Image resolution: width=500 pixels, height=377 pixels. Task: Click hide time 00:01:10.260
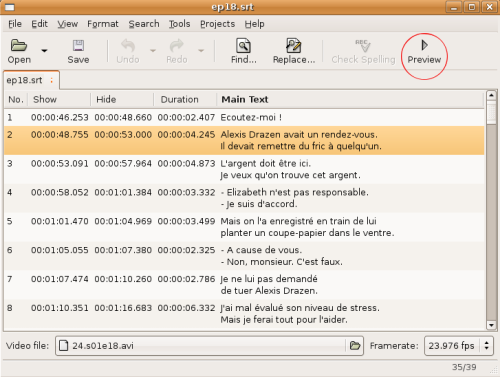pos(123,279)
